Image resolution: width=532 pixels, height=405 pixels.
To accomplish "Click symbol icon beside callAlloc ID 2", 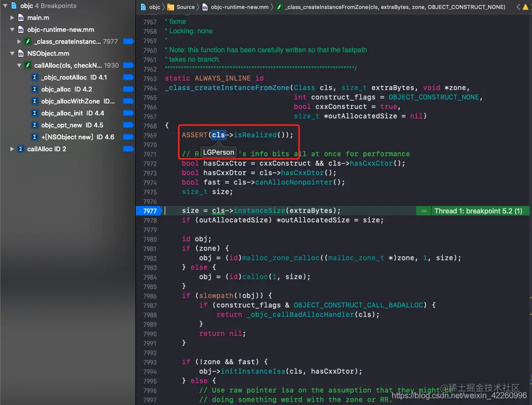I will 21,149.
